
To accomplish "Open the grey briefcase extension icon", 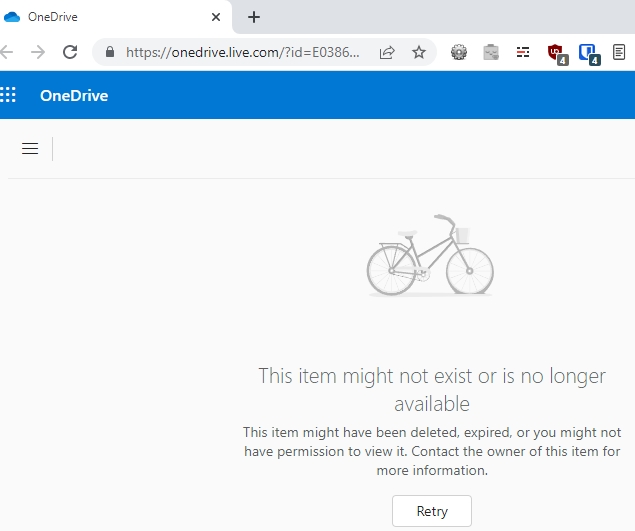I will click(491, 52).
